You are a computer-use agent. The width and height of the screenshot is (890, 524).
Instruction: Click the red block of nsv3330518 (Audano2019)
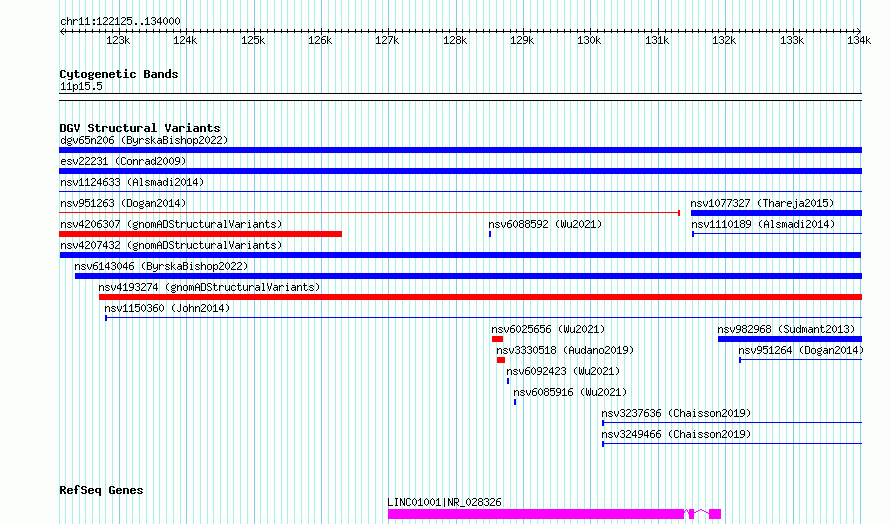(501, 360)
